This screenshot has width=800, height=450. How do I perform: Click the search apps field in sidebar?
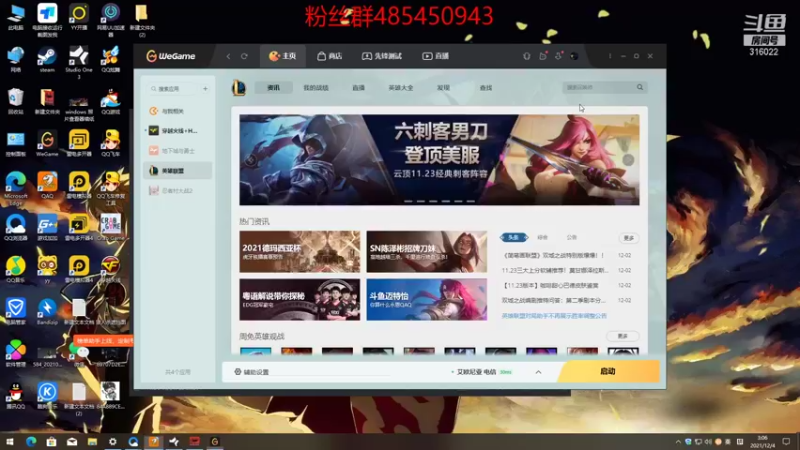[173, 89]
